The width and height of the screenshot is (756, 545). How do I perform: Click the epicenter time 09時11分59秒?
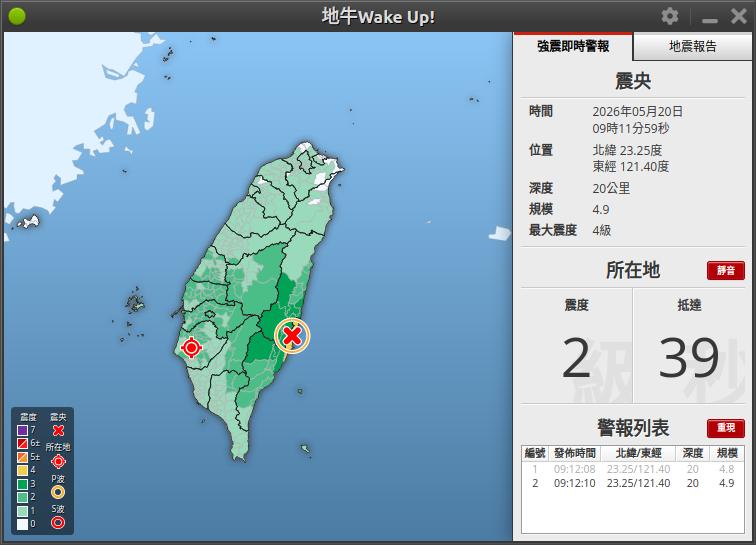[631, 129]
